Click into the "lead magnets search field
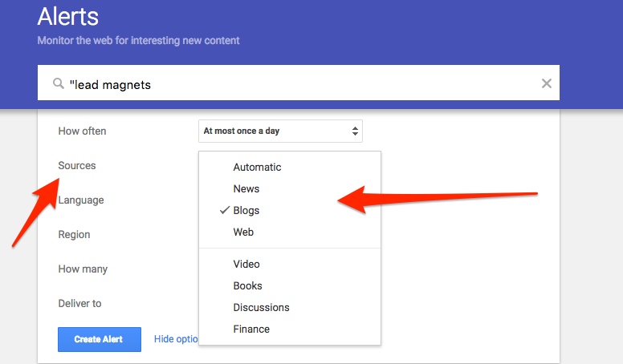 (299, 83)
